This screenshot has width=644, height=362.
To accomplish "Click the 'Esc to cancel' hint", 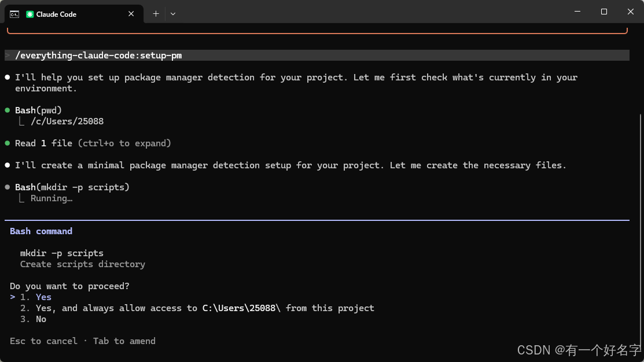I will pyautogui.click(x=43, y=341).
